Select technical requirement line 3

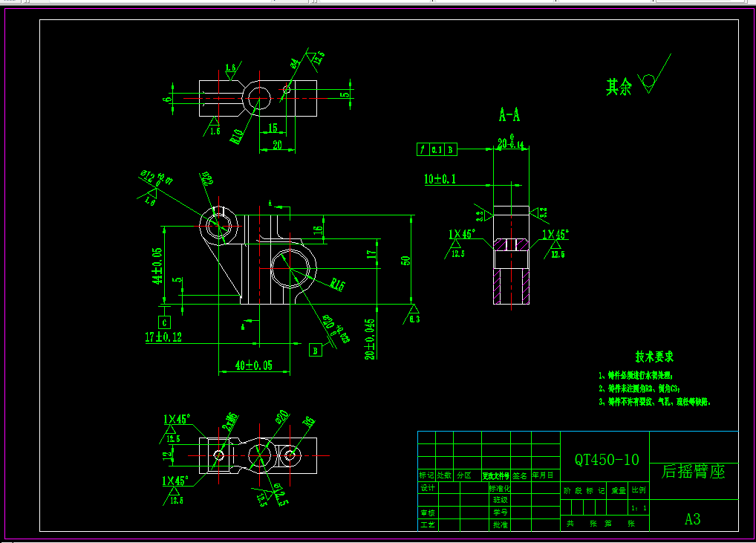click(654, 402)
